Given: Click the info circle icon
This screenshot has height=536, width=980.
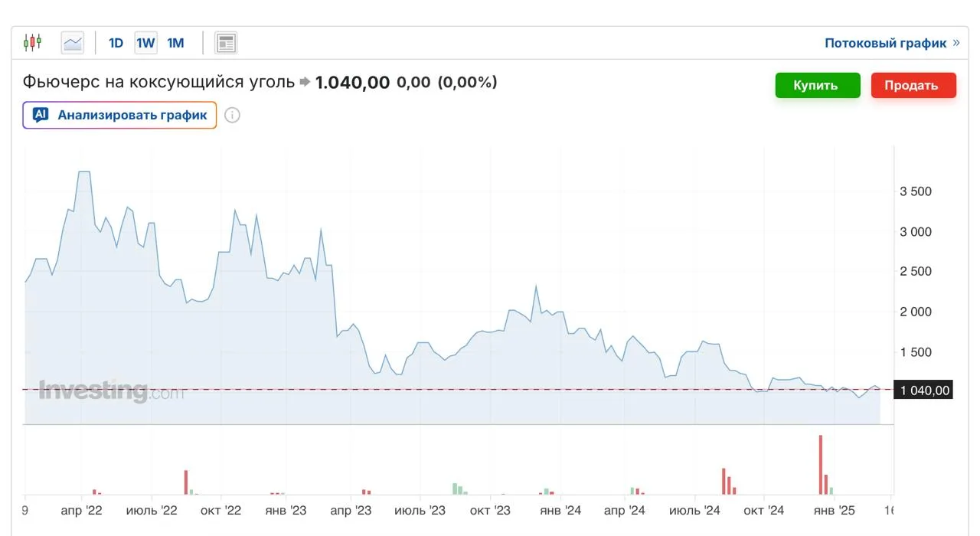Looking at the screenshot, I should tap(233, 116).
